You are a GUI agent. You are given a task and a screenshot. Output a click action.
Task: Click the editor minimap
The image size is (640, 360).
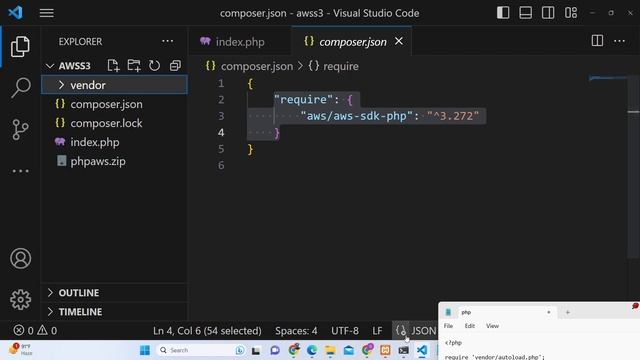tap(608, 78)
